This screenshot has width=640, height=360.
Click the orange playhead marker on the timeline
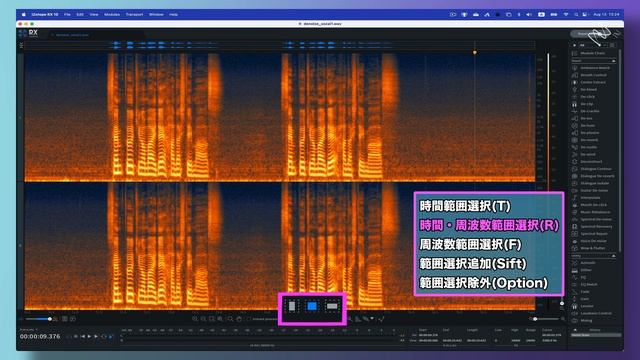(474, 52)
